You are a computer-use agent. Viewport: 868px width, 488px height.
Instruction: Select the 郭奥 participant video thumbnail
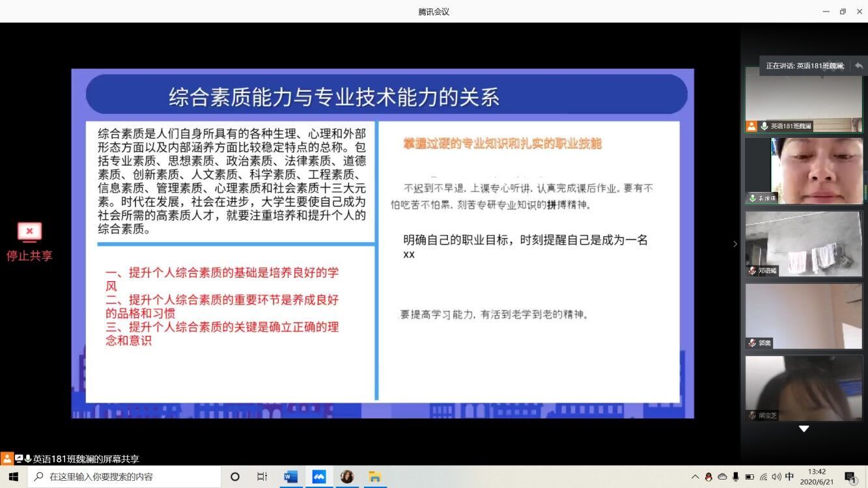804,316
